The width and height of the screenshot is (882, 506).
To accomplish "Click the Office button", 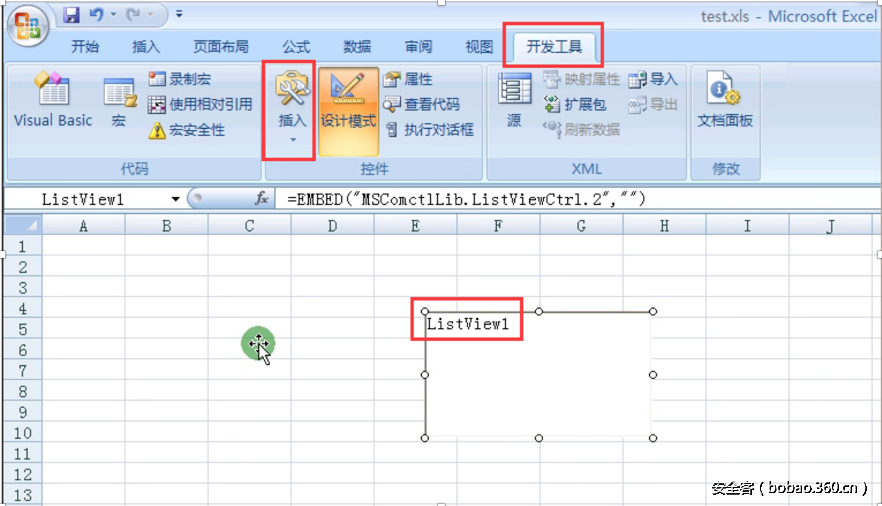I will (x=28, y=26).
